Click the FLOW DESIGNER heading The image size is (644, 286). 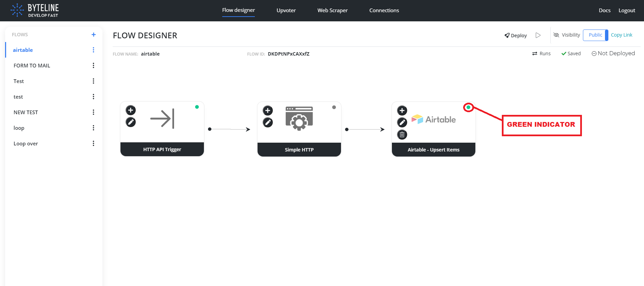(x=145, y=36)
